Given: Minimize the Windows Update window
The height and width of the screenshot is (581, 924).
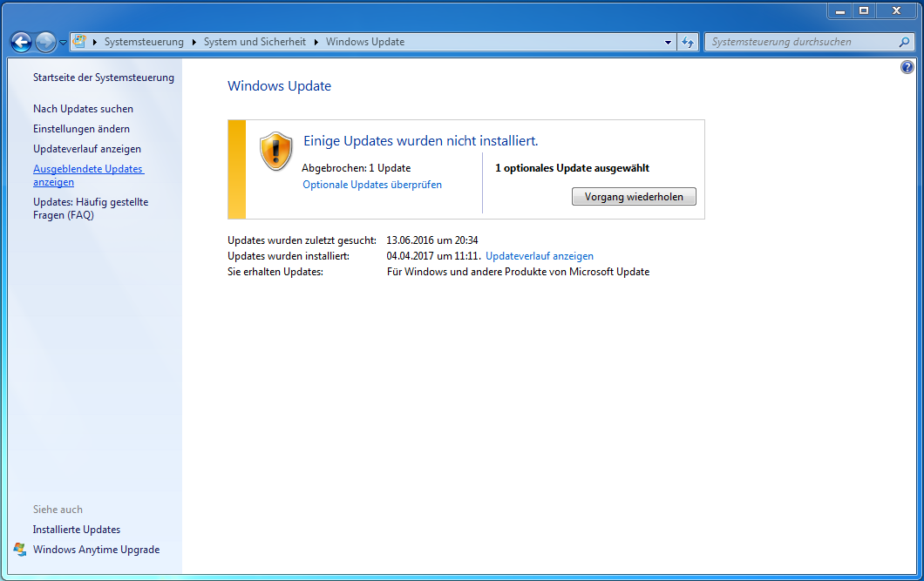Looking at the screenshot, I should [x=839, y=10].
